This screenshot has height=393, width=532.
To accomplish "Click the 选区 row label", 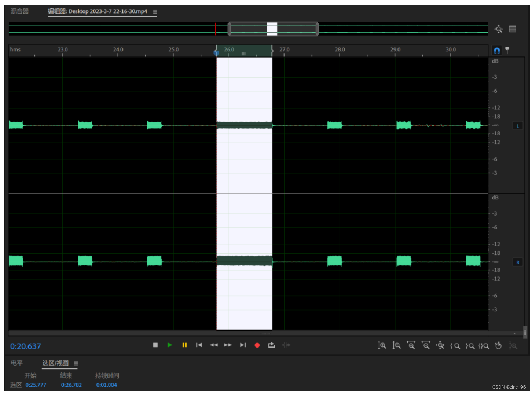I will click(x=16, y=385).
